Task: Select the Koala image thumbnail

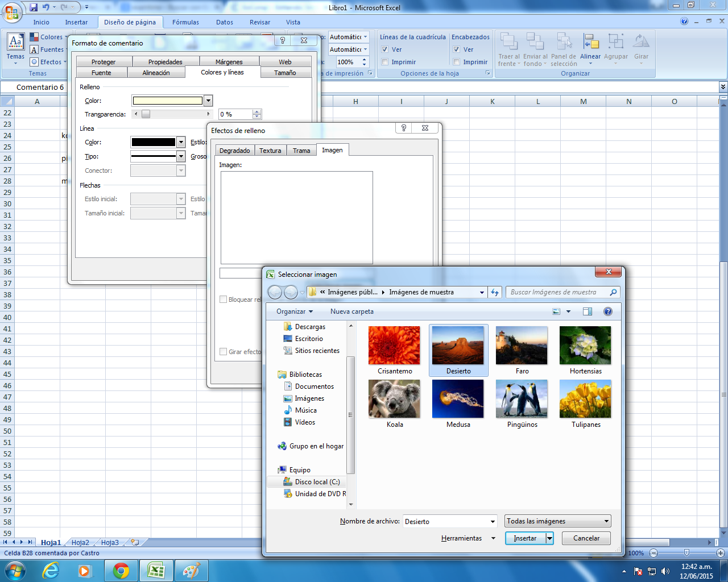Action: pyautogui.click(x=395, y=400)
